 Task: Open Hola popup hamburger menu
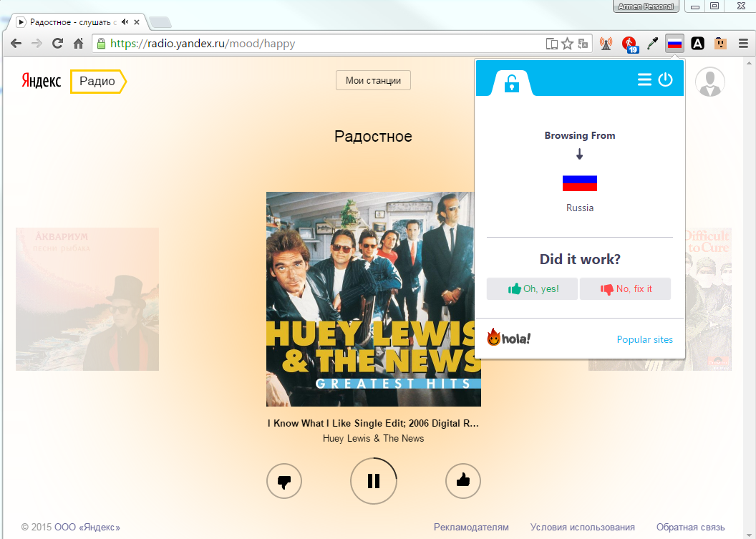tap(644, 79)
